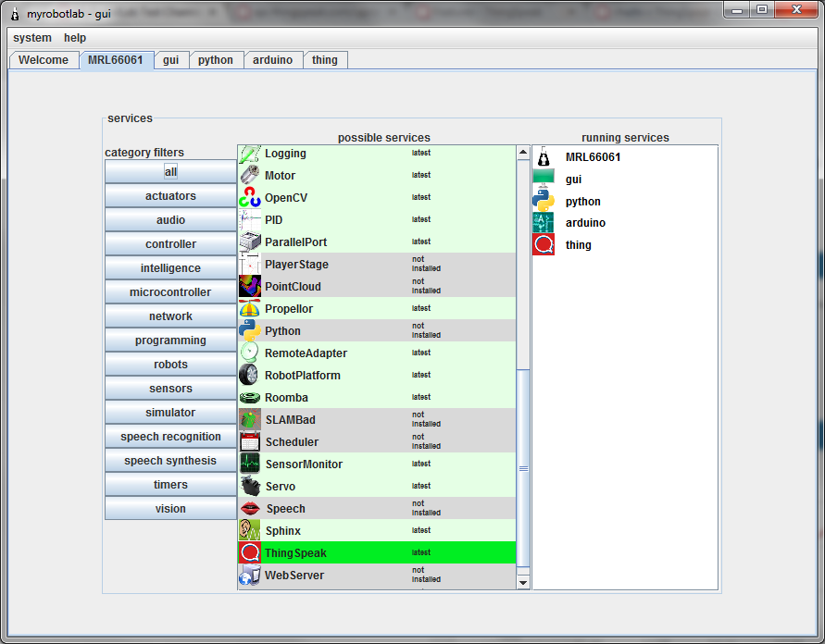
Task: Select the arduino entry in running services
Action: tap(585, 223)
